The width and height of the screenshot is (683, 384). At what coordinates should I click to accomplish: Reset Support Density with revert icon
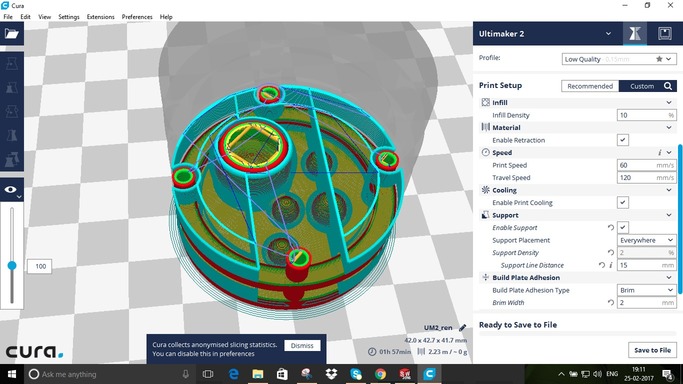coord(611,253)
